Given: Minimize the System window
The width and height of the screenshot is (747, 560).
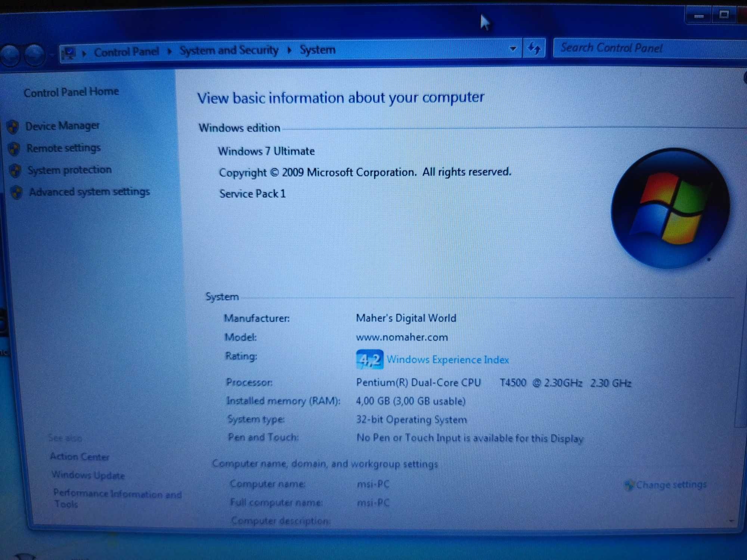Looking at the screenshot, I should click(x=699, y=16).
